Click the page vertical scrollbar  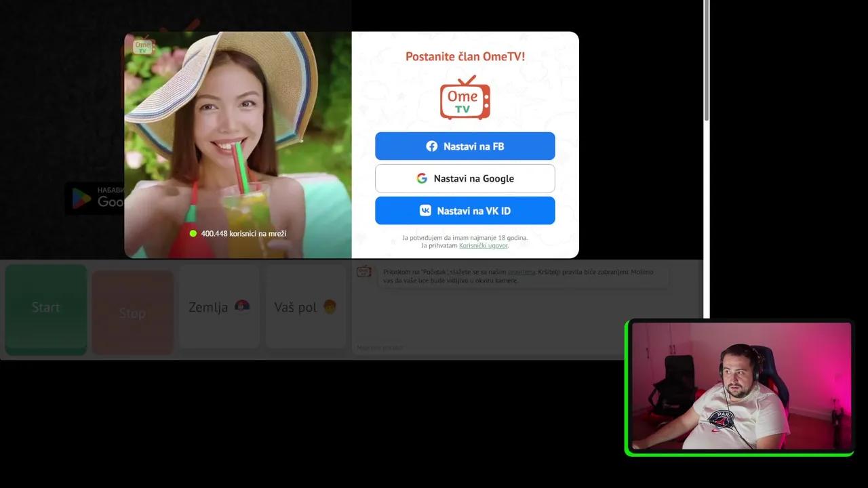[707, 61]
